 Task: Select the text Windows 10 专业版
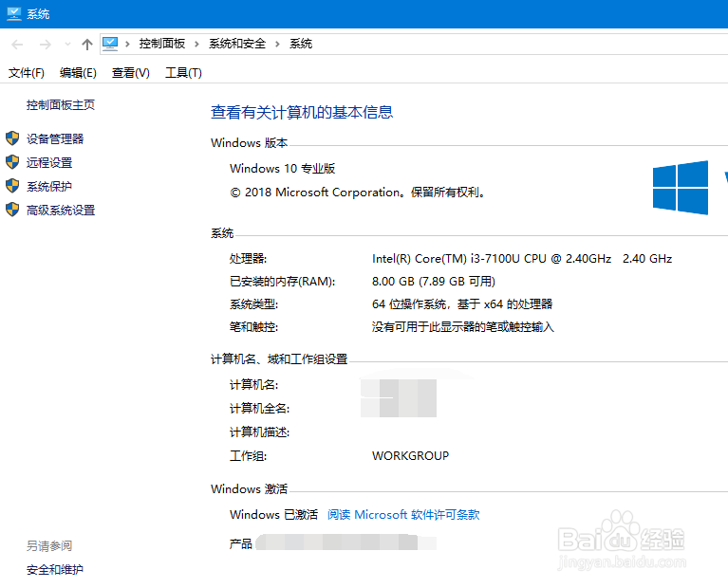[282, 169]
